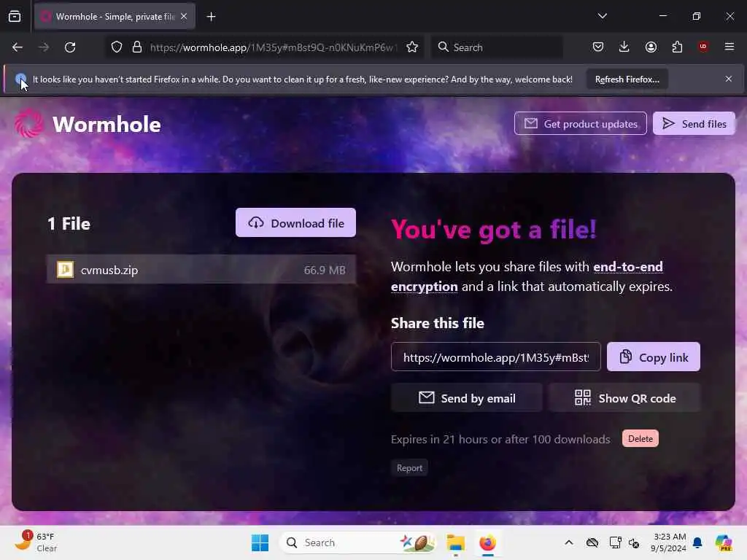747x560 pixels.
Task: Open Copilot preview icon in taskbar
Action: [x=723, y=542]
